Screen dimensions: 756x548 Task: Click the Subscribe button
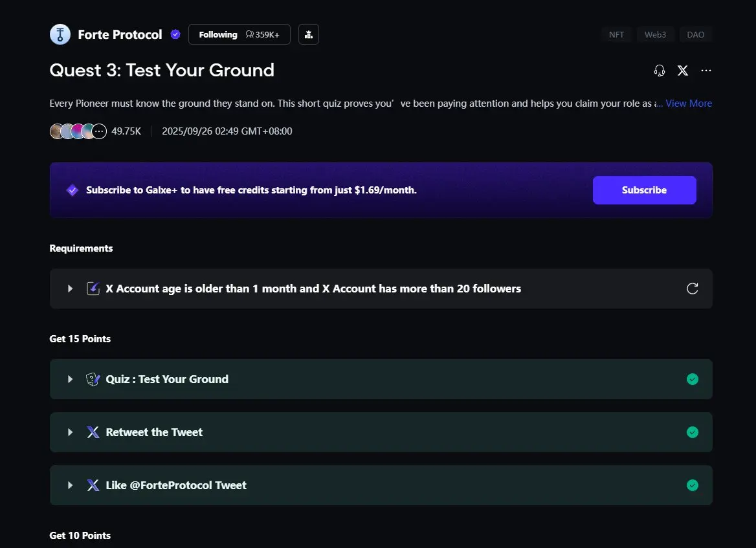(x=644, y=190)
